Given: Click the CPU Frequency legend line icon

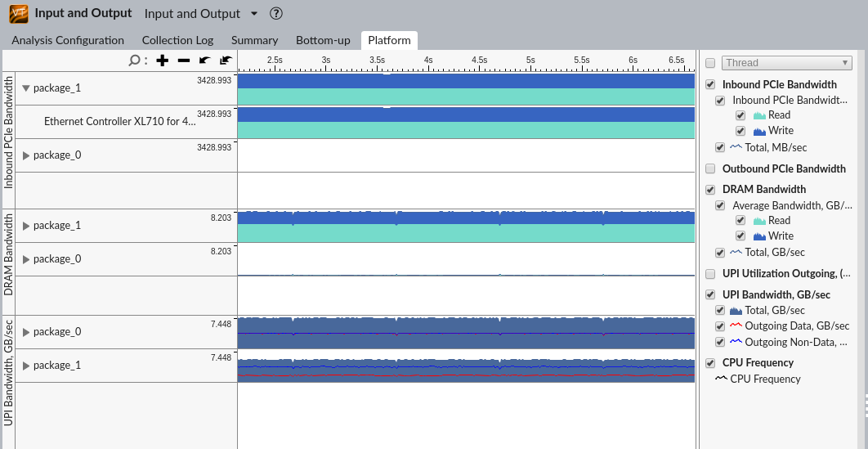Looking at the screenshot, I should pyautogui.click(x=722, y=379).
